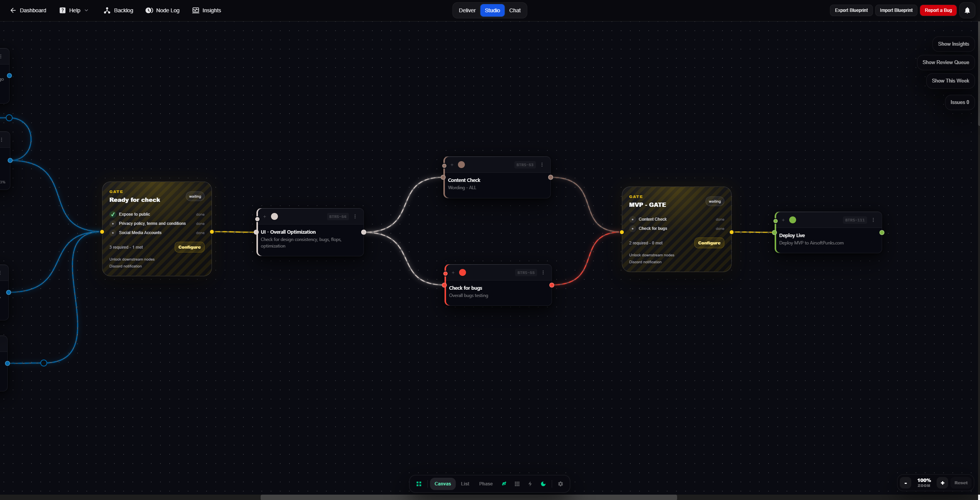Toggle dark mode moon icon

click(x=543, y=484)
